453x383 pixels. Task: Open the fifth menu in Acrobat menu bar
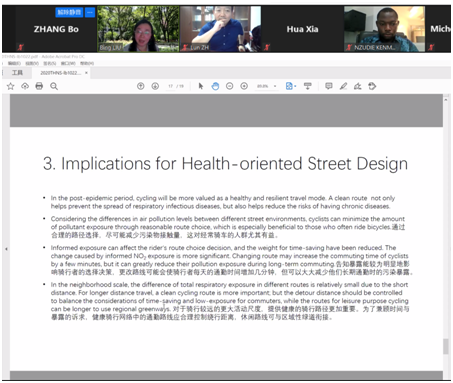(87, 63)
